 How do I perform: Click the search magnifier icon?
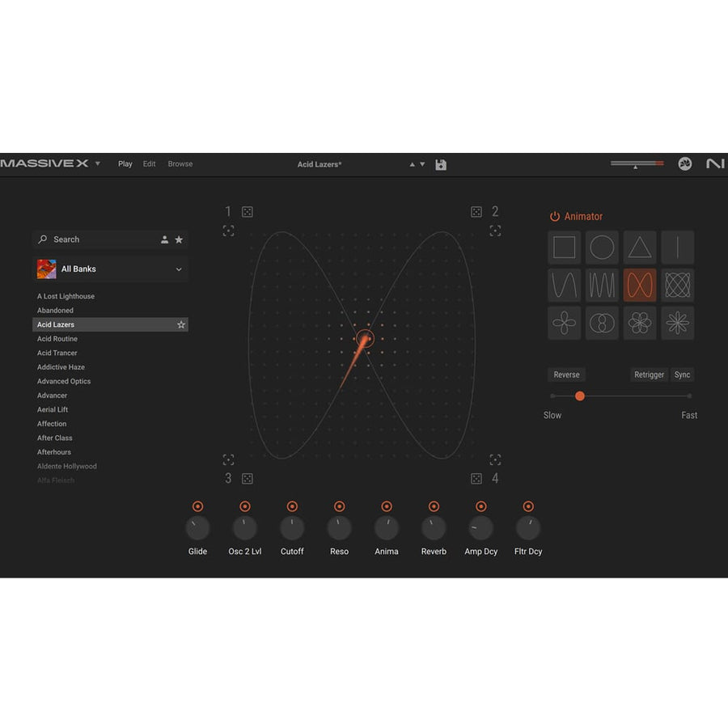point(43,239)
